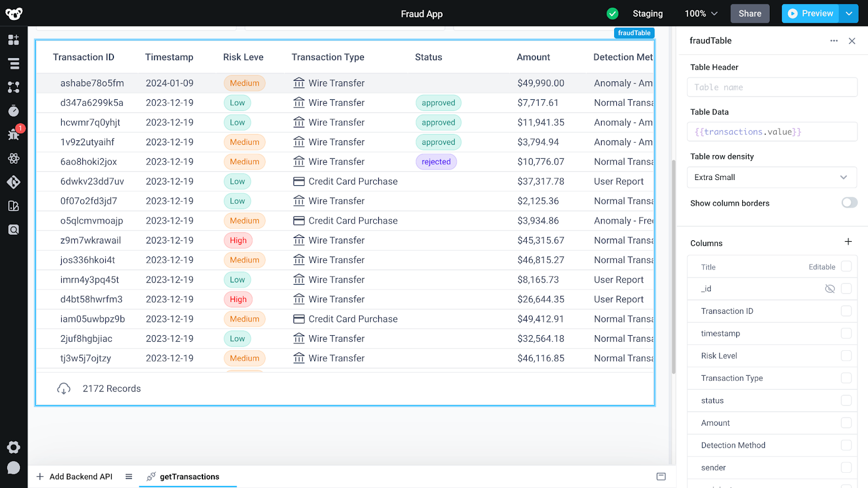Screen dimensions: 868x488
Task: Open the debug panel with the bug icon
Action: 14,134
